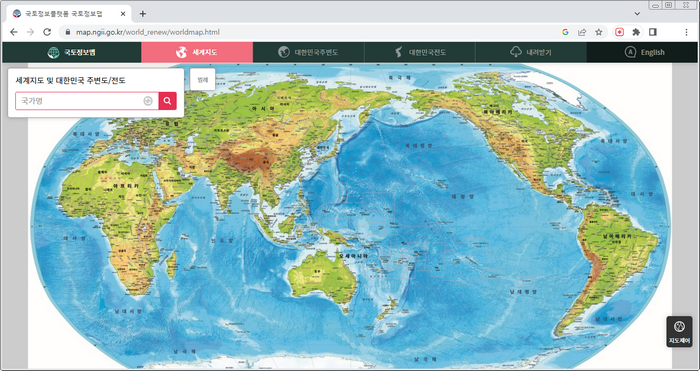Open the 지도제어 map control button
700x371 pixels.
679,331
